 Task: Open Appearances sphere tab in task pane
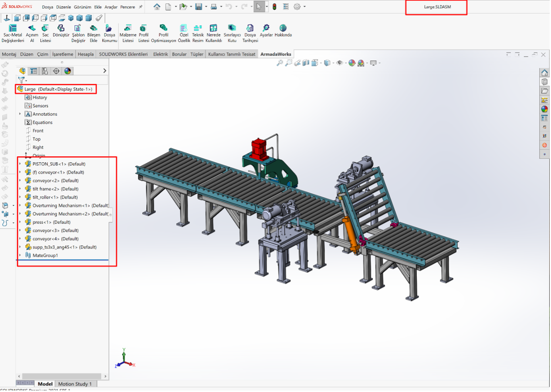(x=544, y=109)
